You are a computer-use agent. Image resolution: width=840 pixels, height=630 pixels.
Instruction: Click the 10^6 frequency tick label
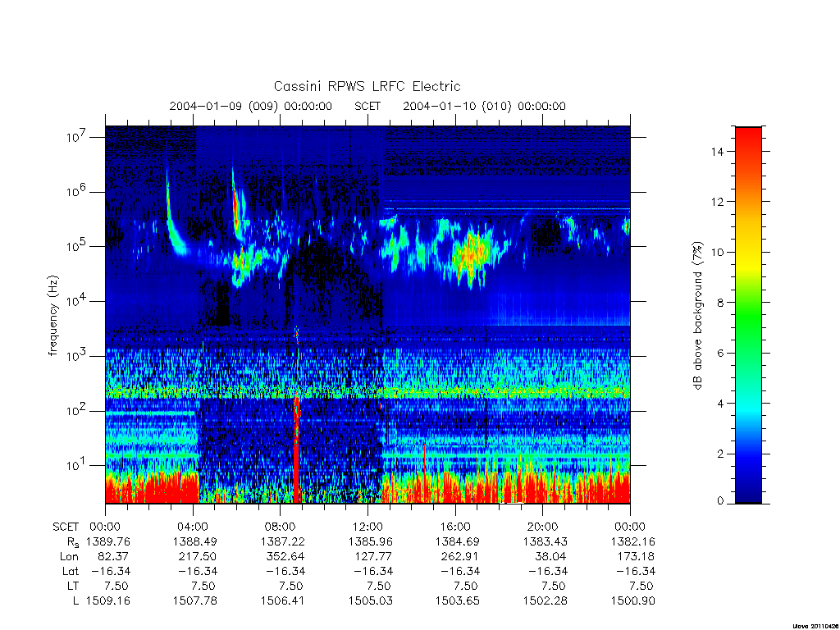click(x=77, y=191)
